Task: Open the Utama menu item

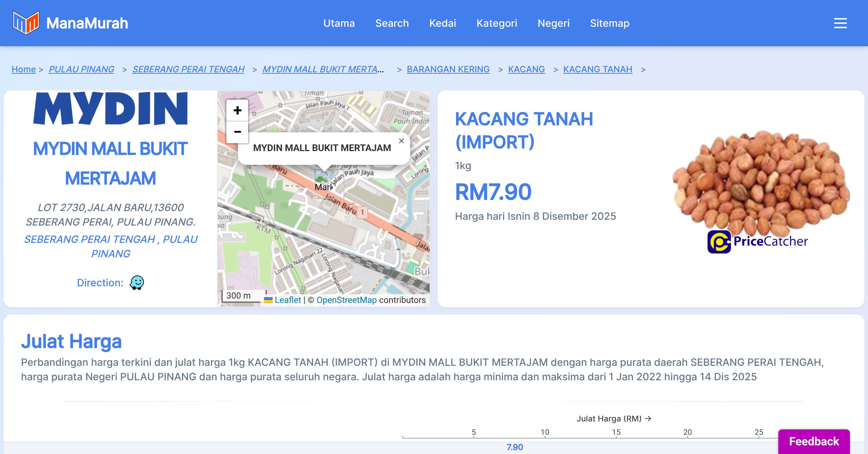Action: pyautogui.click(x=339, y=23)
